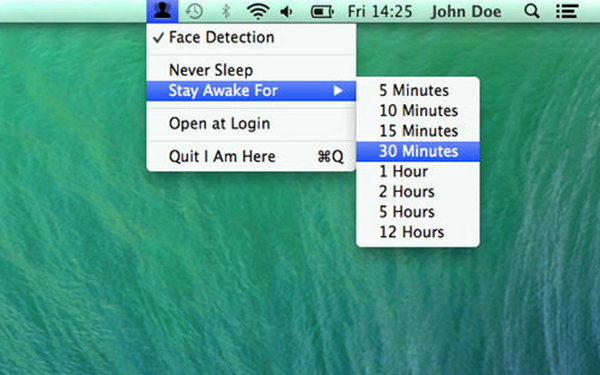Select 10 Minutes duration

tap(418, 111)
